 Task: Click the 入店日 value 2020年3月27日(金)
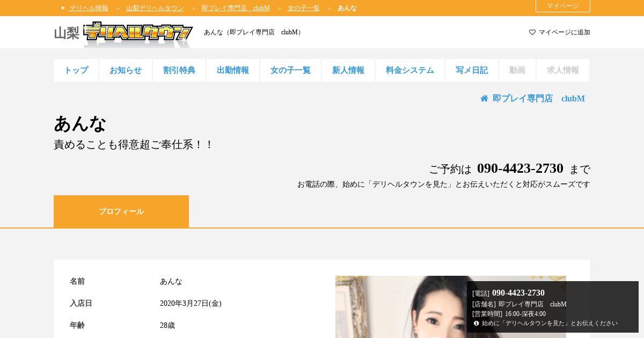pos(191,304)
